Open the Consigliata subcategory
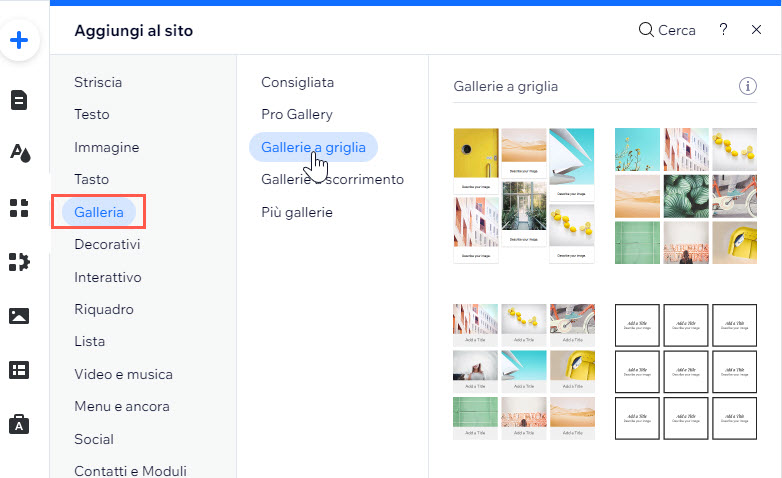782x478 pixels. coord(298,82)
